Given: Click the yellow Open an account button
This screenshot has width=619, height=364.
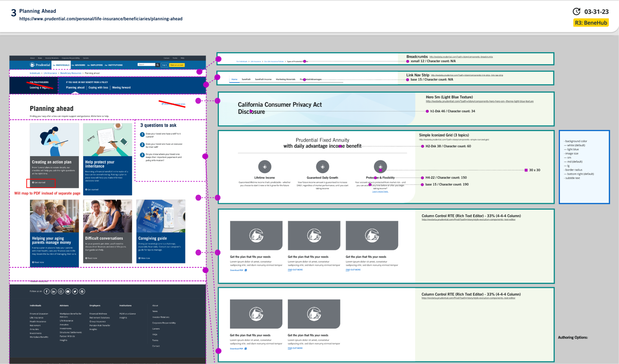Looking at the screenshot, I should point(177,65).
